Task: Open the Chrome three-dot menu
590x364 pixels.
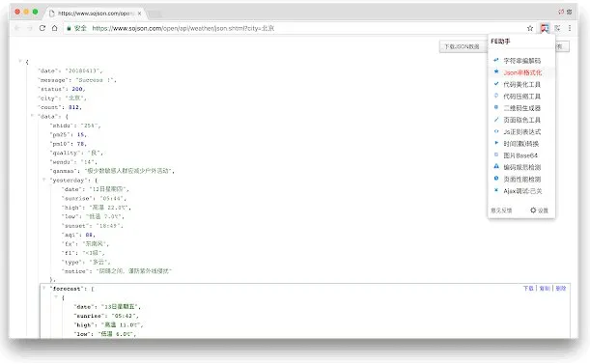Action: coord(570,28)
